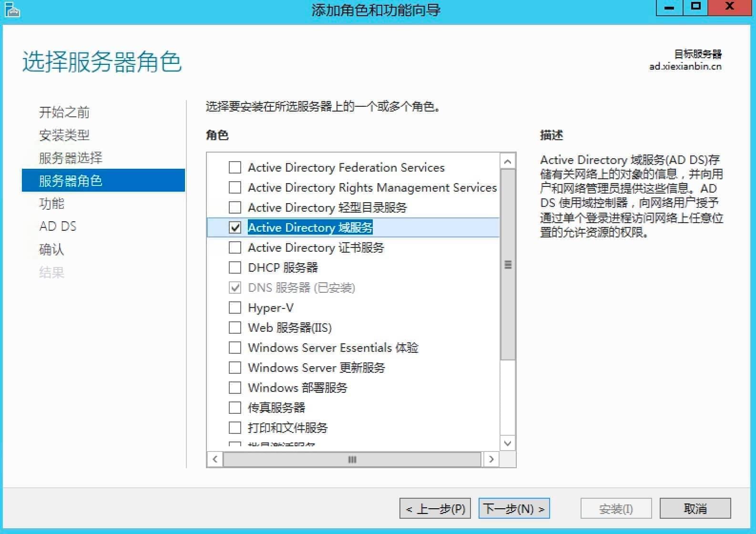Maximize the wizard window
Image resolution: width=756 pixels, height=534 pixels.
(695, 8)
